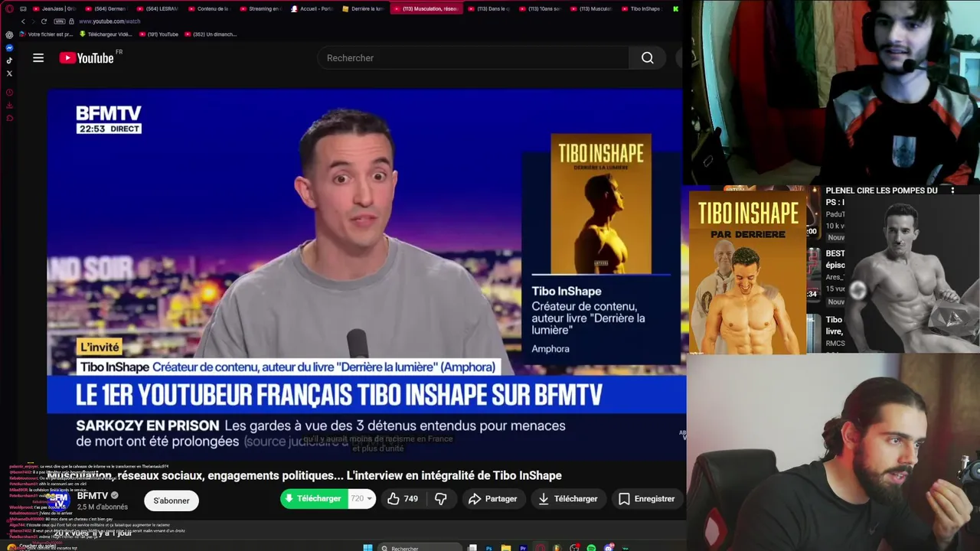Switch to the (564) German tab

(x=106, y=8)
